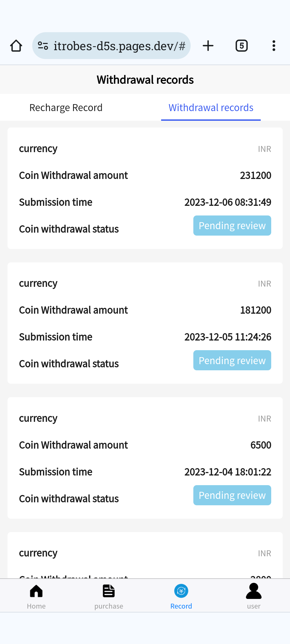This screenshot has height=644, width=290.
Task: Click Pending review for 231200 withdrawal
Action: coord(232,226)
